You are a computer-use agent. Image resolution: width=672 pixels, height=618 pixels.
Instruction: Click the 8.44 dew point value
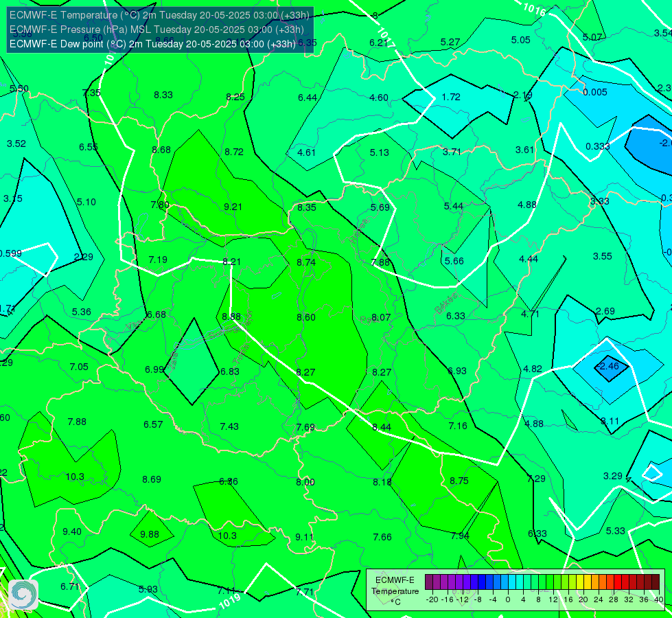tap(382, 427)
